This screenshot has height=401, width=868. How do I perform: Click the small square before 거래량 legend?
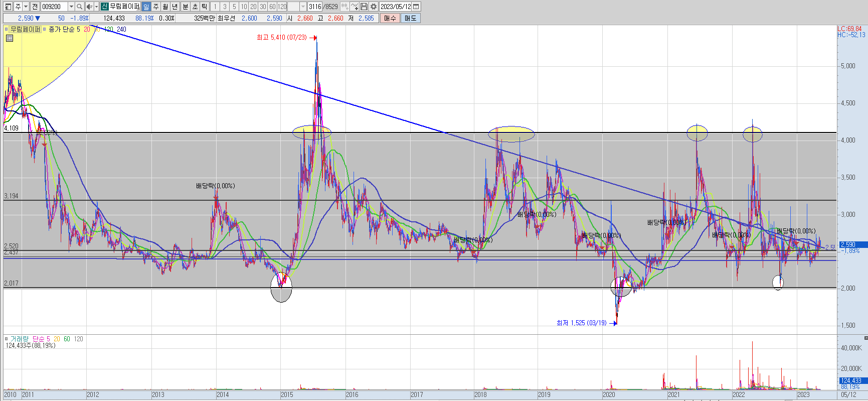pyautogui.click(x=7, y=339)
